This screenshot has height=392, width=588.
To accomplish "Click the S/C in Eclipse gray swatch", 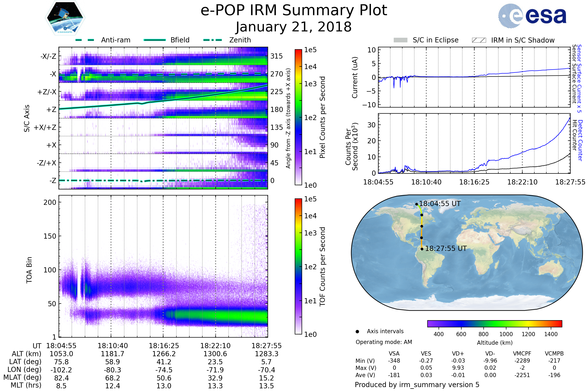I will 400,40.
